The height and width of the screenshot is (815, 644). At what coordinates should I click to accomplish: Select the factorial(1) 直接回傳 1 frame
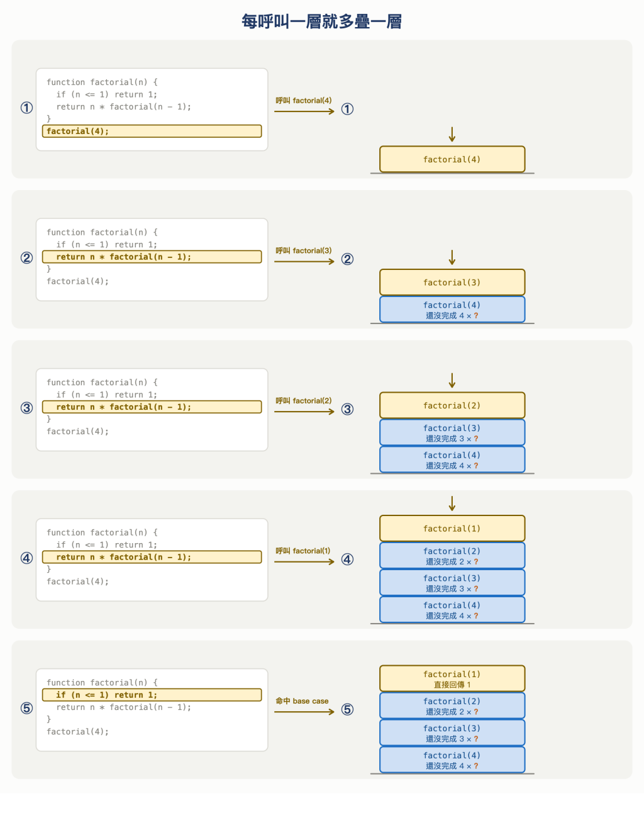click(452, 678)
